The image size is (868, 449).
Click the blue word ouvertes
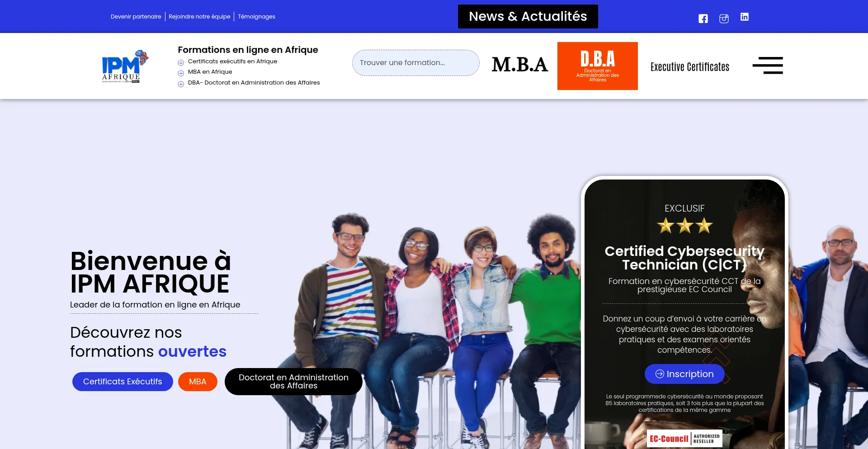pyautogui.click(x=192, y=351)
